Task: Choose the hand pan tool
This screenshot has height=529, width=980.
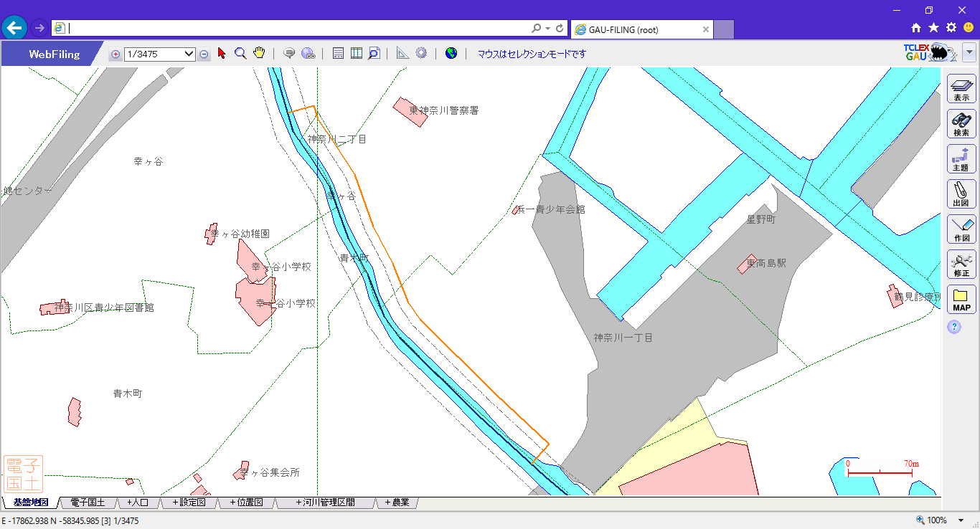Action: [x=259, y=54]
